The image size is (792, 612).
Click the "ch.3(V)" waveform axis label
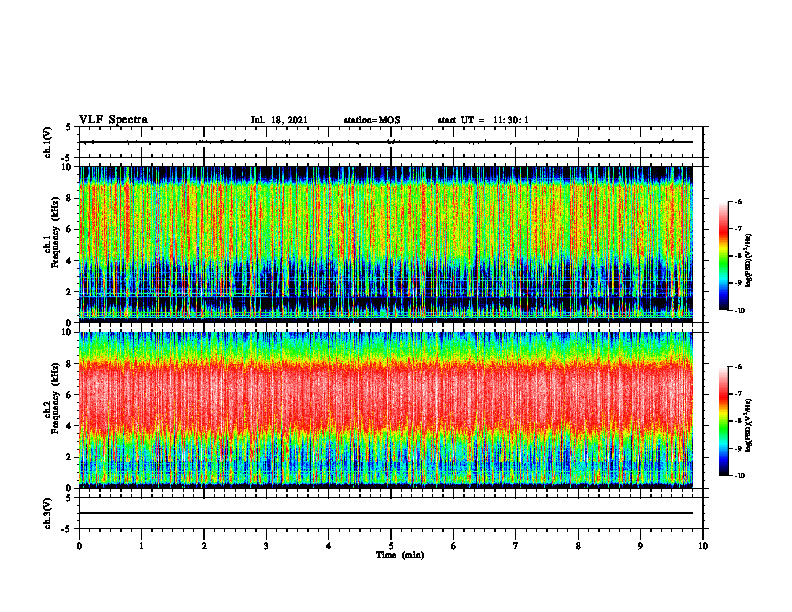point(47,513)
